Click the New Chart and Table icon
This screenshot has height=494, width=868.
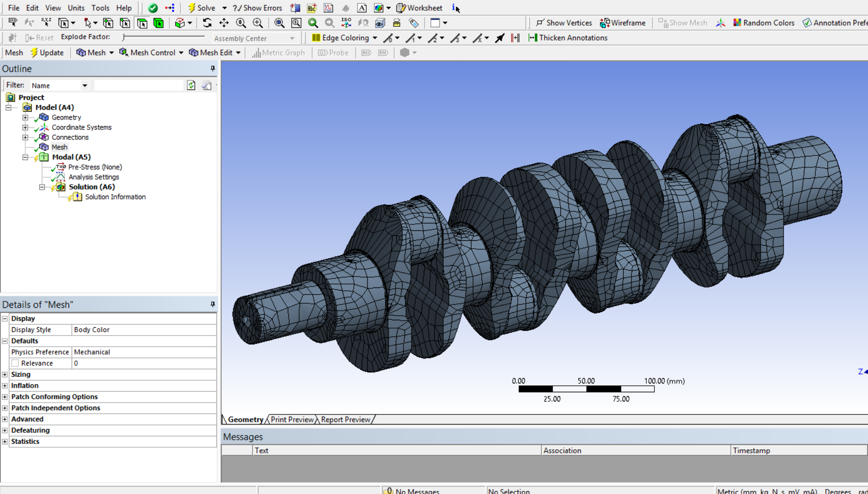(x=328, y=8)
